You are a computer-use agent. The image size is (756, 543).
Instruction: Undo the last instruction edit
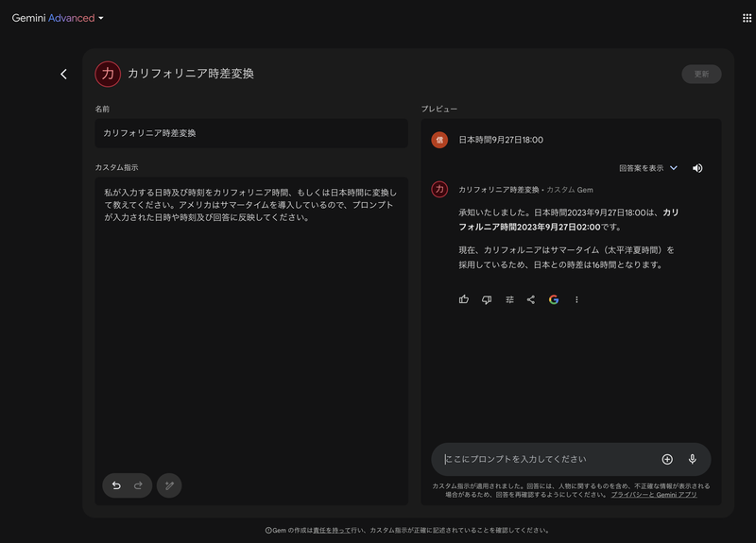tap(116, 485)
